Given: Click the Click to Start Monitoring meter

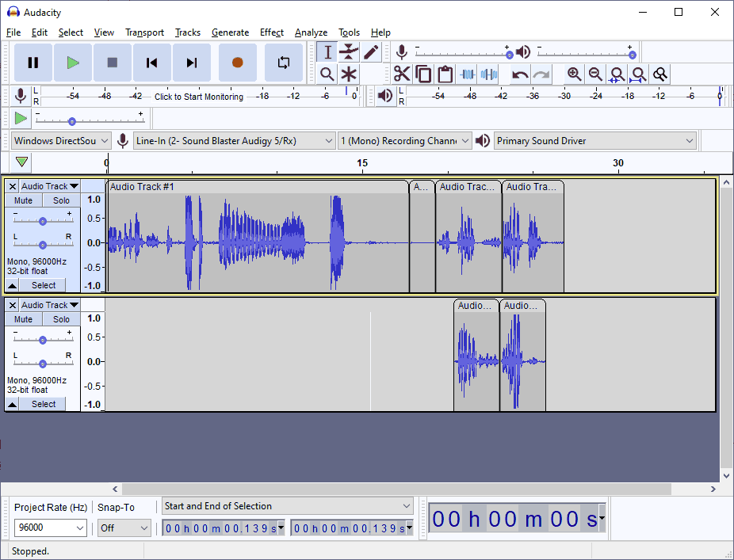Looking at the screenshot, I should (x=199, y=97).
